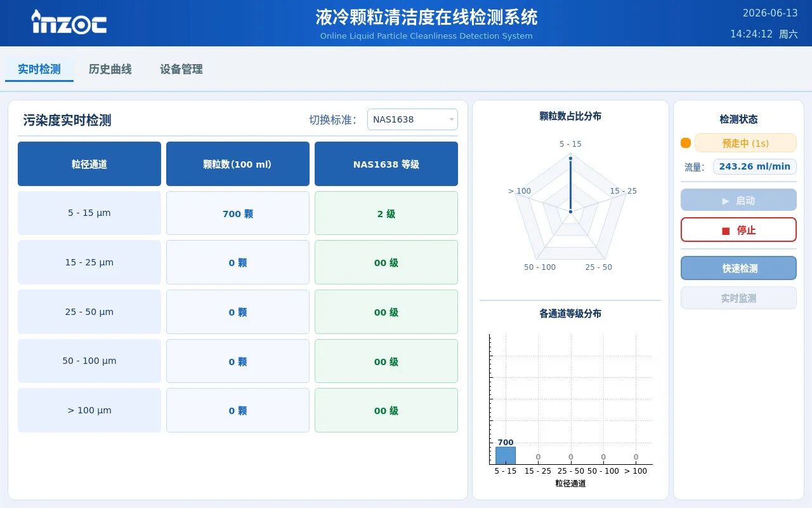The image size is (812, 508).
Task: Click the 2026-06-13 date display
Action: coord(770,13)
